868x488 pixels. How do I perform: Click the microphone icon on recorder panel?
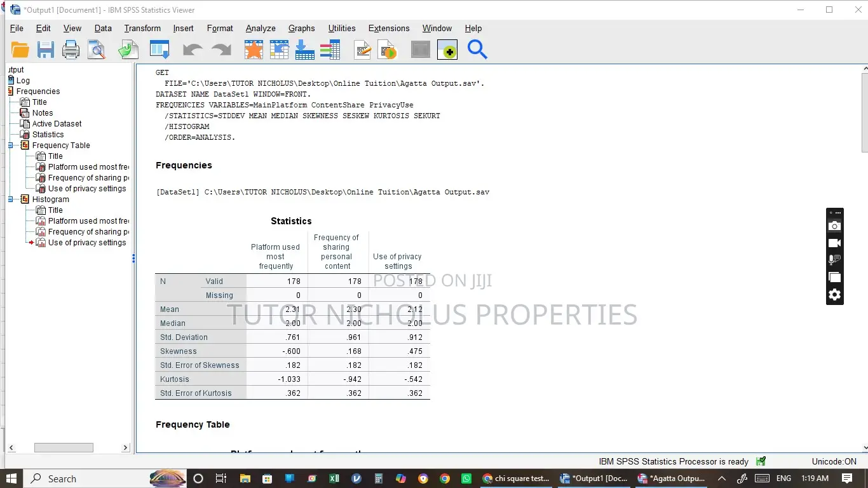pos(834,260)
